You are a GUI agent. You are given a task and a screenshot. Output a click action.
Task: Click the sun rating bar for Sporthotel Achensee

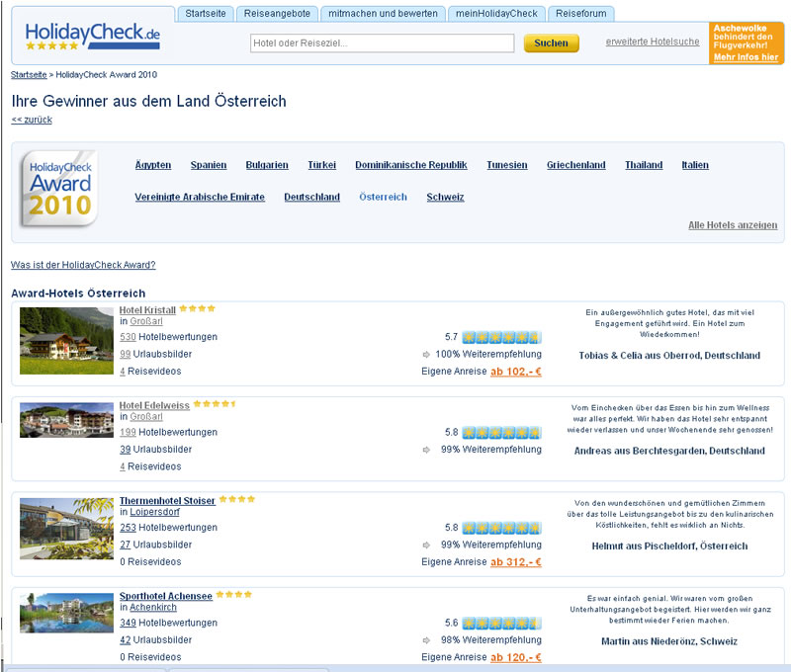(501, 624)
